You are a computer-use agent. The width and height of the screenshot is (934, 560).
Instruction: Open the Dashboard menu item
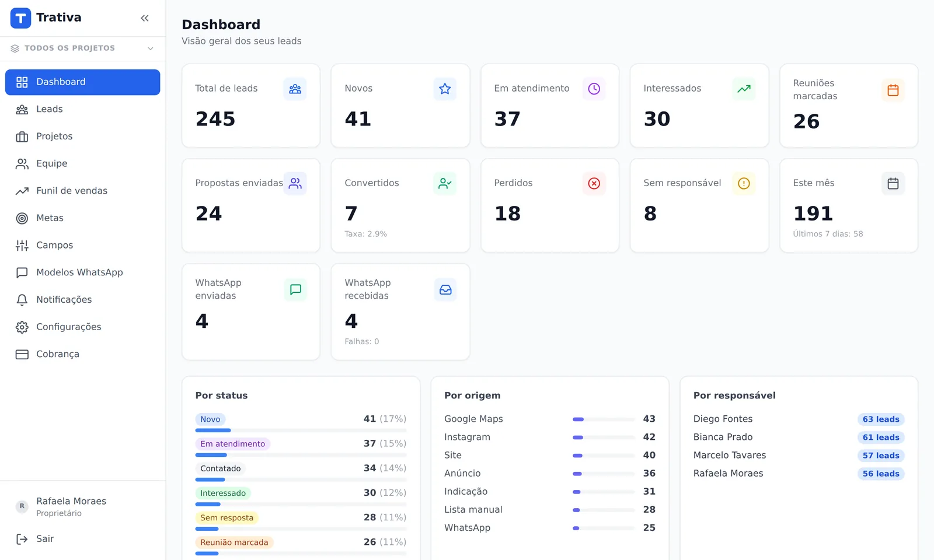(x=82, y=82)
